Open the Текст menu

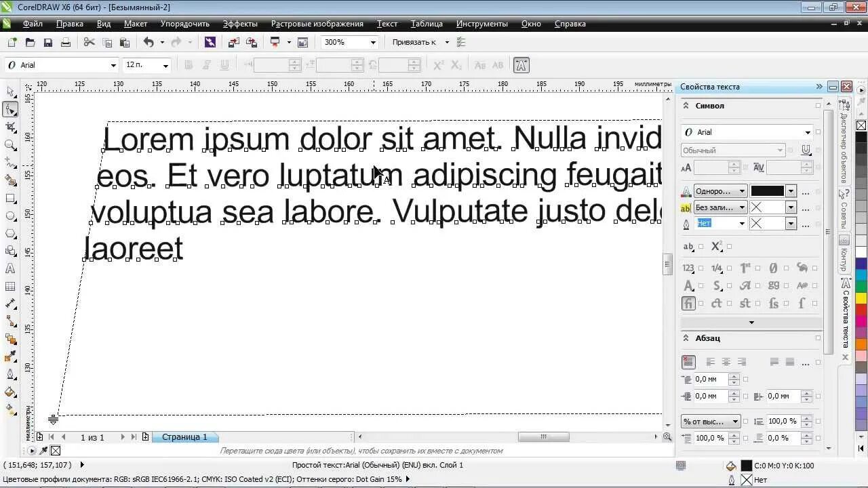(387, 24)
